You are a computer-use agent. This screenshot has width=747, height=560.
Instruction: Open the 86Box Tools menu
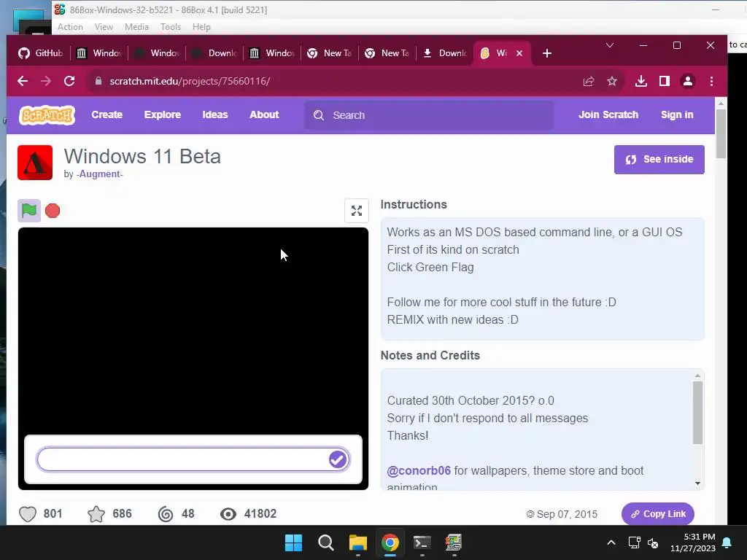click(x=171, y=27)
